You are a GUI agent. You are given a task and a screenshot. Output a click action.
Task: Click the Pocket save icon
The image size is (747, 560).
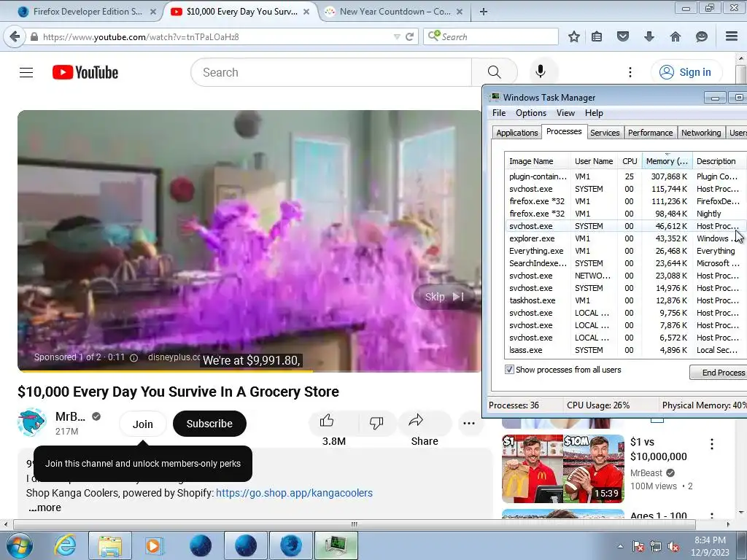[623, 36]
